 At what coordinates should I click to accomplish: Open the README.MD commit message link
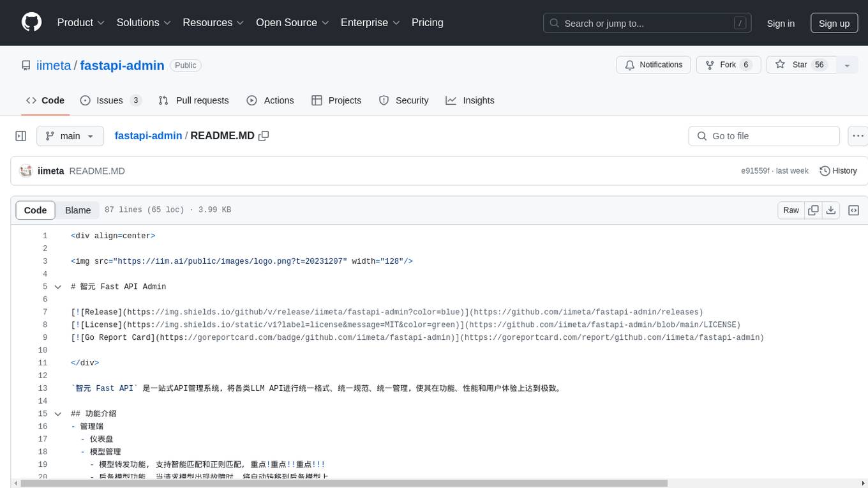pos(97,171)
